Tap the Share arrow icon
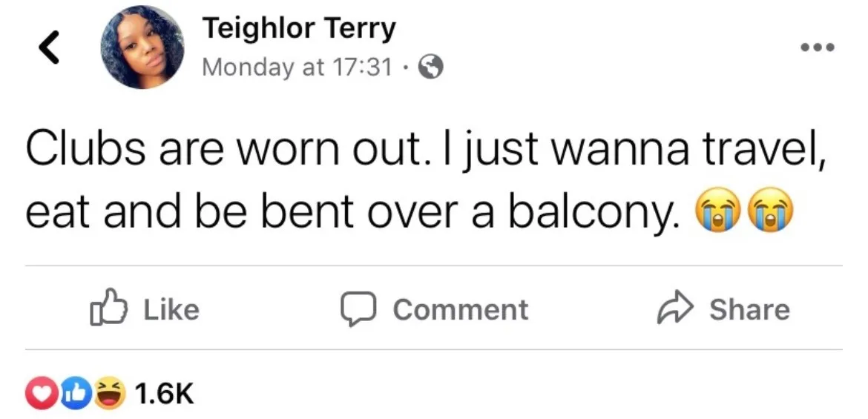 pos(675,309)
